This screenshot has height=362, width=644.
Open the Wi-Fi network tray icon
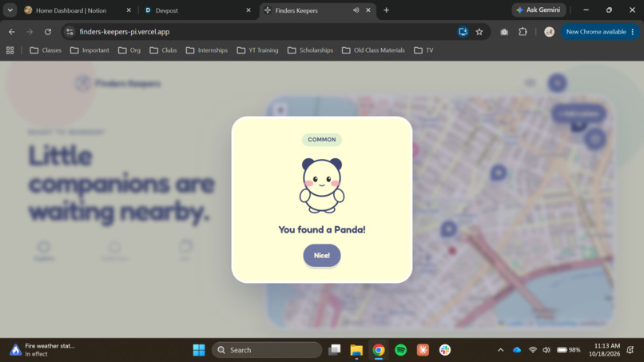pos(533,350)
